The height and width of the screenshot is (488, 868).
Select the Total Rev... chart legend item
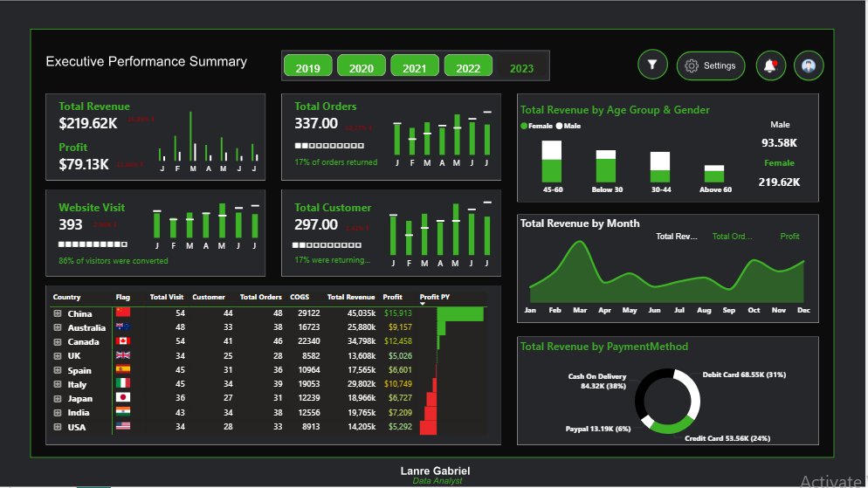[677, 237]
